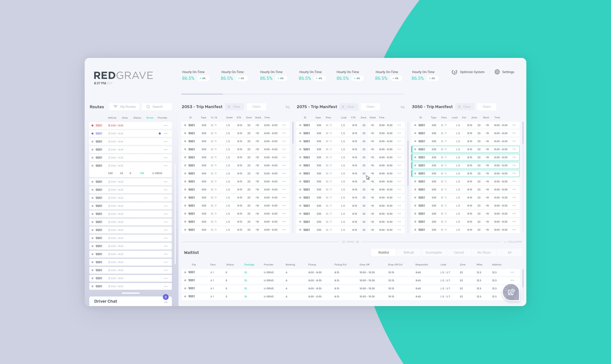The height and width of the screenshot is (364, 611).
Task: Open three-dot menu on red 9001 route
Action: [x=166, y=126]
